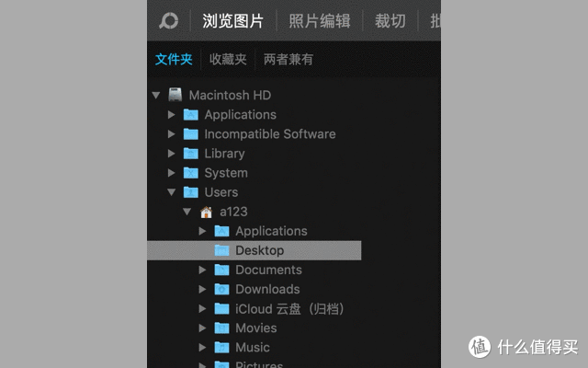Select the a123 user label
The image size is (588, 368).
(x=233, y=212)
